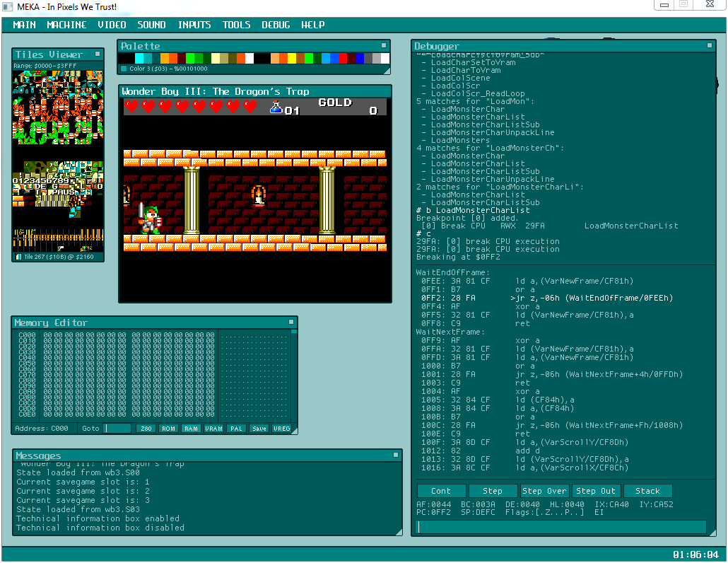Viewport: 728px width, 563px height.
Task: Click the current color box beside Color 3
Action: coord(124,69)
